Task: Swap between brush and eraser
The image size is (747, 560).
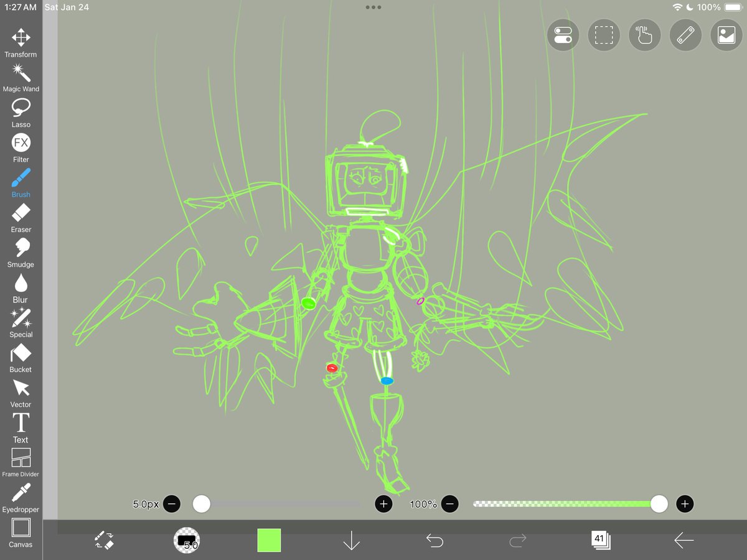Action: point(104,540)
